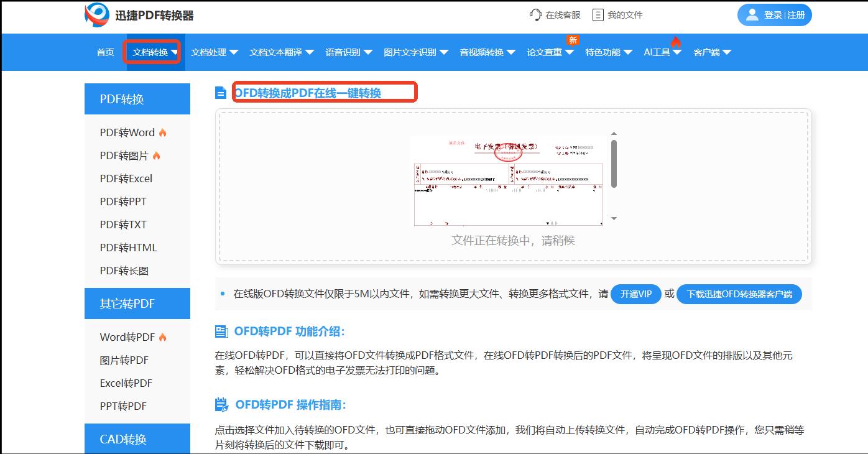Click 下载迅捷OFD转换器客户端 button
The height and width of the screenshot is (454, 868).
click(739, 294)
